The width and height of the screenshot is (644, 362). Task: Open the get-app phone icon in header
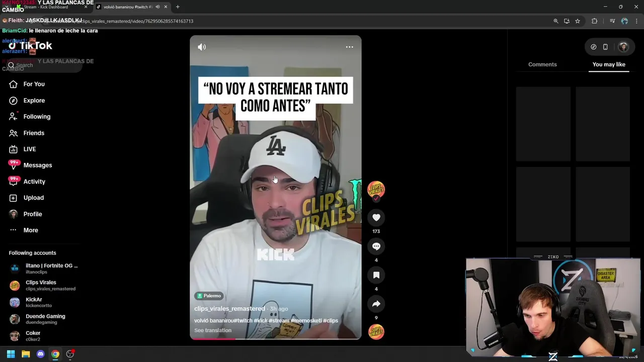pyautogui.click(x=605, y=47)
